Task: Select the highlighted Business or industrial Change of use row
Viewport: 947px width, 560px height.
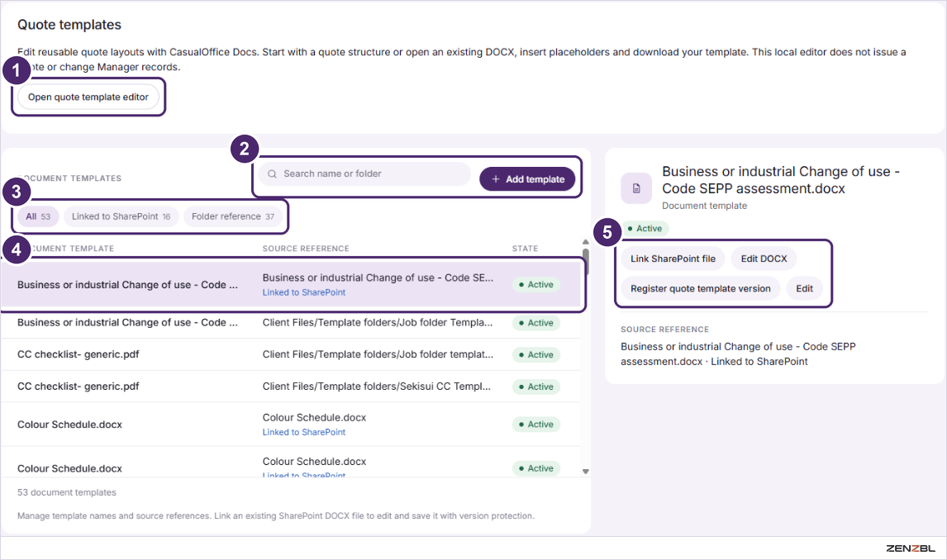Action: coord(291,284)
